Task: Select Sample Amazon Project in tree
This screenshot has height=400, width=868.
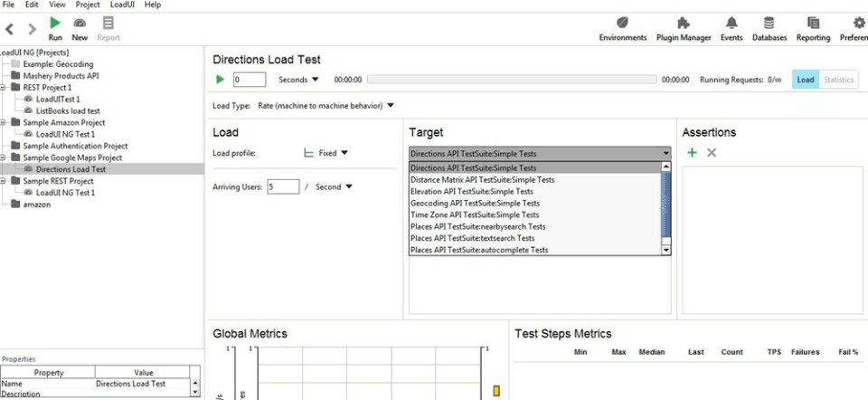Action: pos(63,122)
